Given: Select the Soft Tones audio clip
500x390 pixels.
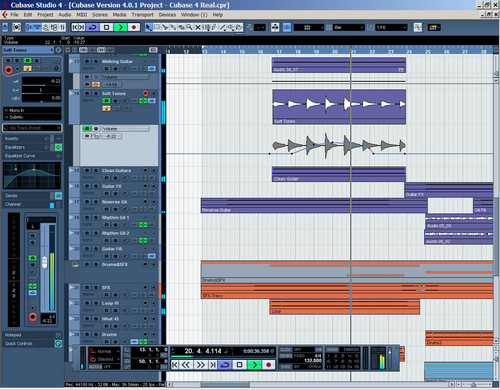Looking at the screenshot, I should 339,107.
